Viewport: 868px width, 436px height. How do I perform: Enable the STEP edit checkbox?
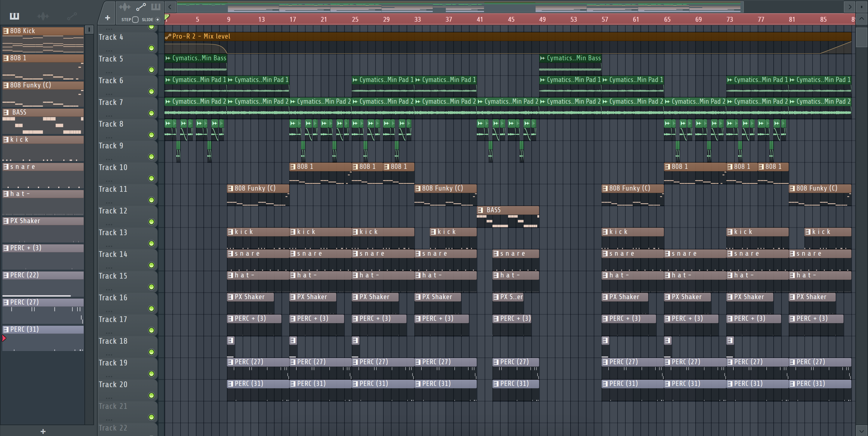(x=135, y=20)
